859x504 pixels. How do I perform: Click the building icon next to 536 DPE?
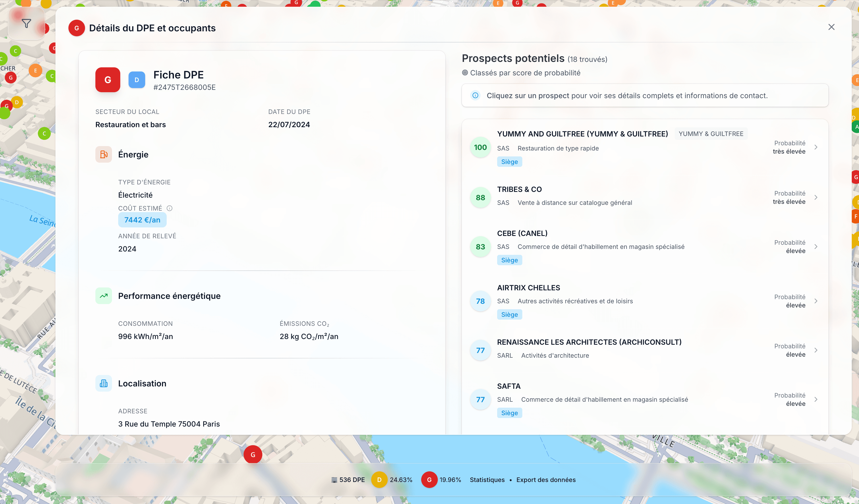(334, 480)
